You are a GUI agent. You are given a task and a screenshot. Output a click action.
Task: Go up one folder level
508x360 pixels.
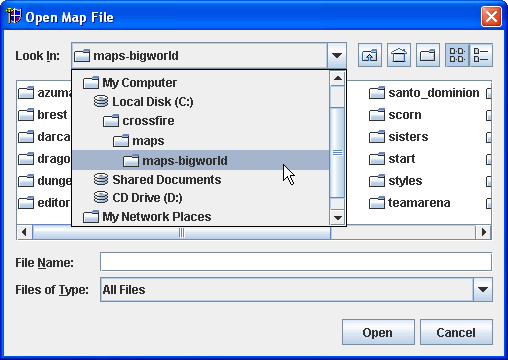(x=370, y=55)
